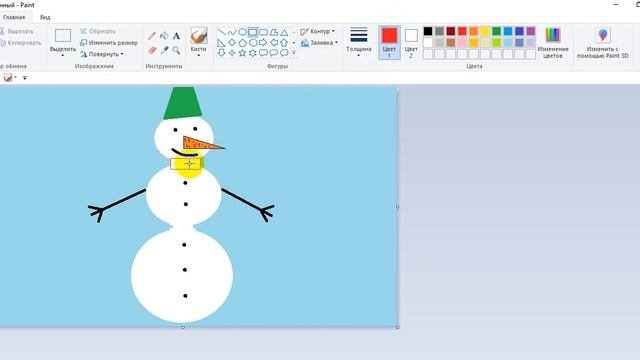Click the Копировать copy button
640x360 pixels.
click(x=20, y=42)
